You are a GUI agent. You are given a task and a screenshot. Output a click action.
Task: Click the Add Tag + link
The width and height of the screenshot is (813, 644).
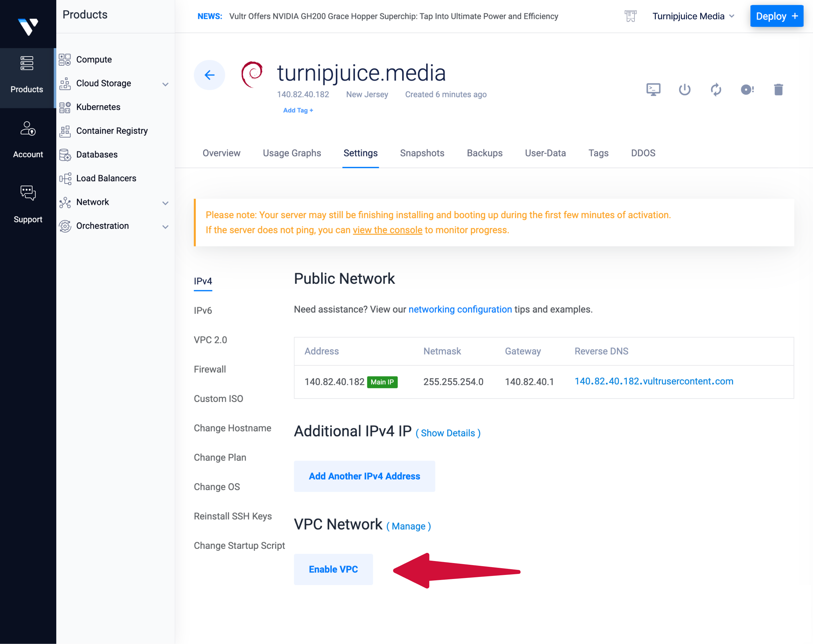(298, 110)
